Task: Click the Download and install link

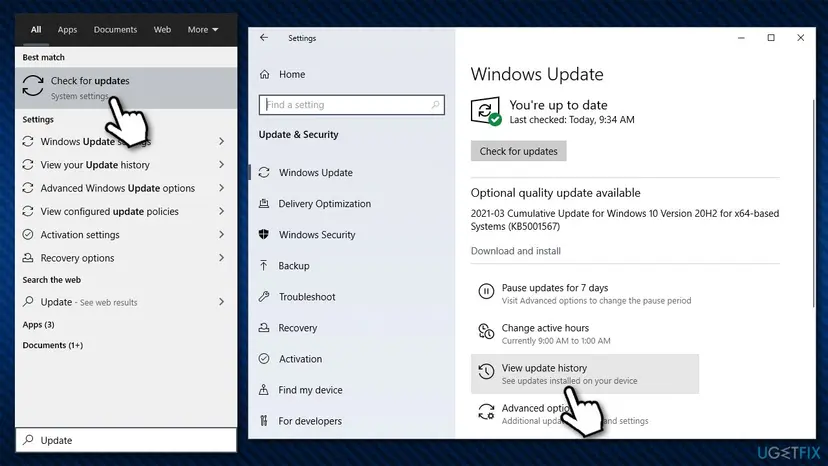Action: tap(516, 251)
